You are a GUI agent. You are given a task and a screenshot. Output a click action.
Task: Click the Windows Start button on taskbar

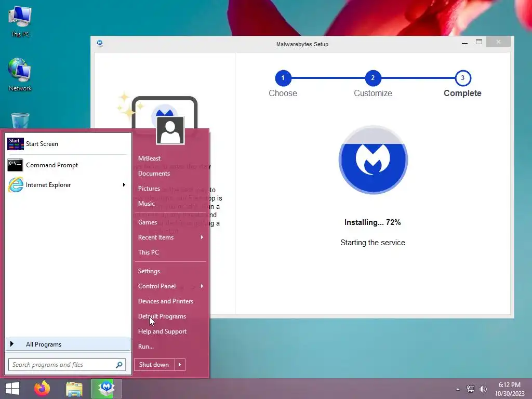(x=12, y=389)
